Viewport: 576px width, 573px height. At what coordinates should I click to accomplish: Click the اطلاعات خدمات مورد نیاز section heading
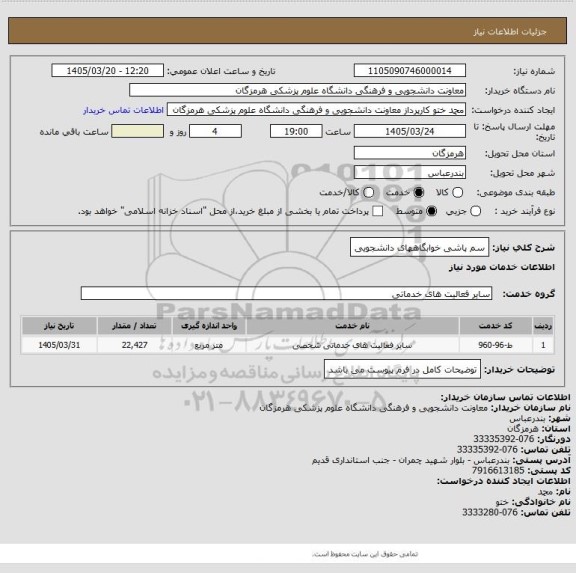click(x=502, y=267)
